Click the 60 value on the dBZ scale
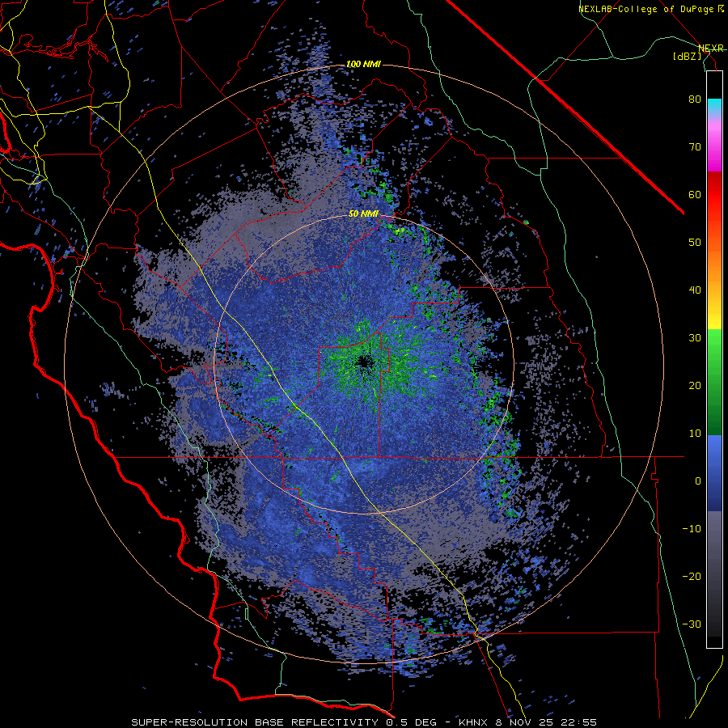Viewport: 728px width, 728px height. pos(695,194)
